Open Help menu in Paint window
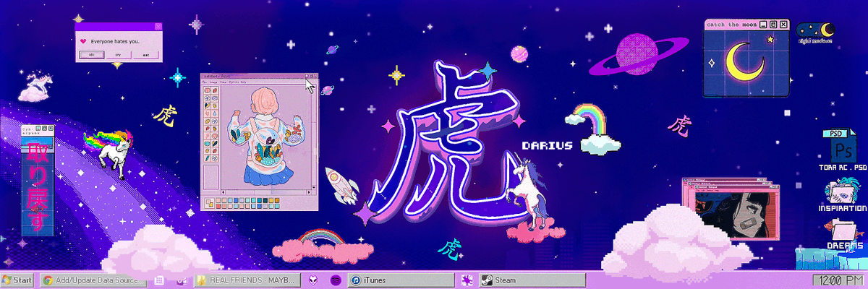This screenshot has height=289, width=868. tap(243, 82)
